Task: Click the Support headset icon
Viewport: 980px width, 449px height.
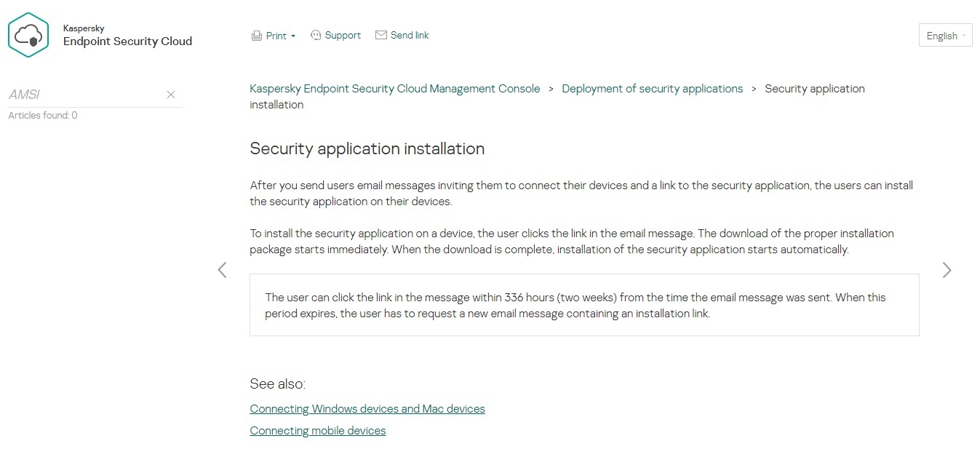Action: point(316,35)
